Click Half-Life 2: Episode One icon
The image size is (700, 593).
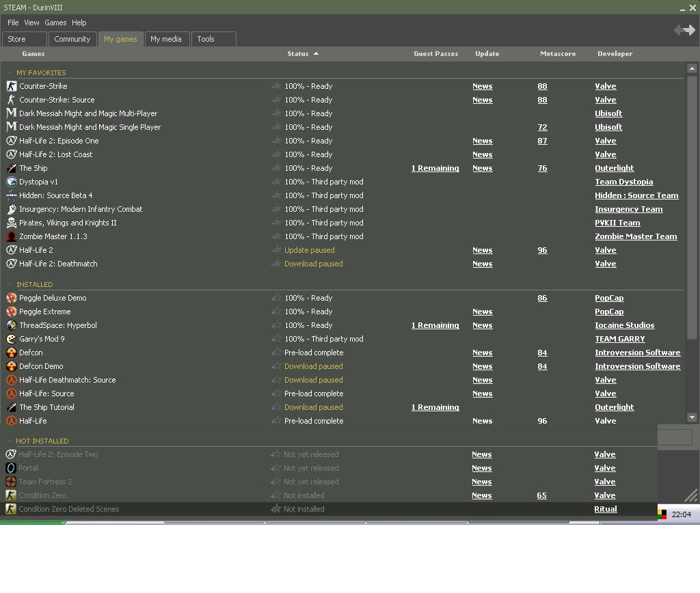pos(12,141)
